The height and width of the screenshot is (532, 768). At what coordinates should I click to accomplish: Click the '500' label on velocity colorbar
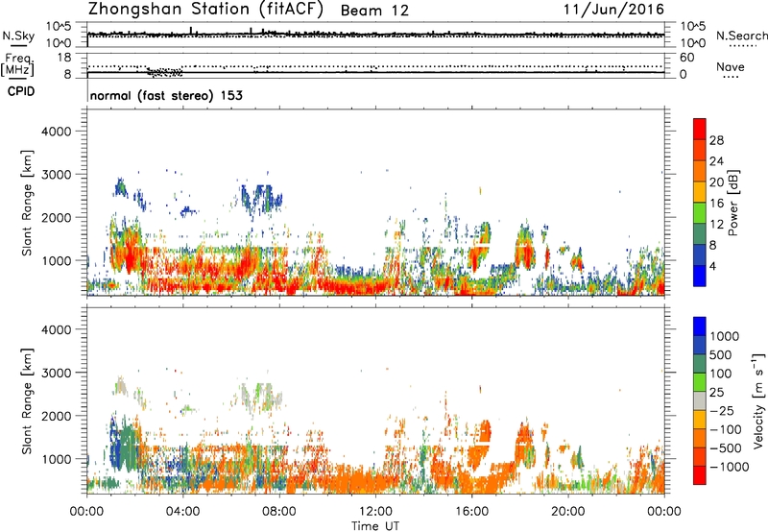[721, 354]
